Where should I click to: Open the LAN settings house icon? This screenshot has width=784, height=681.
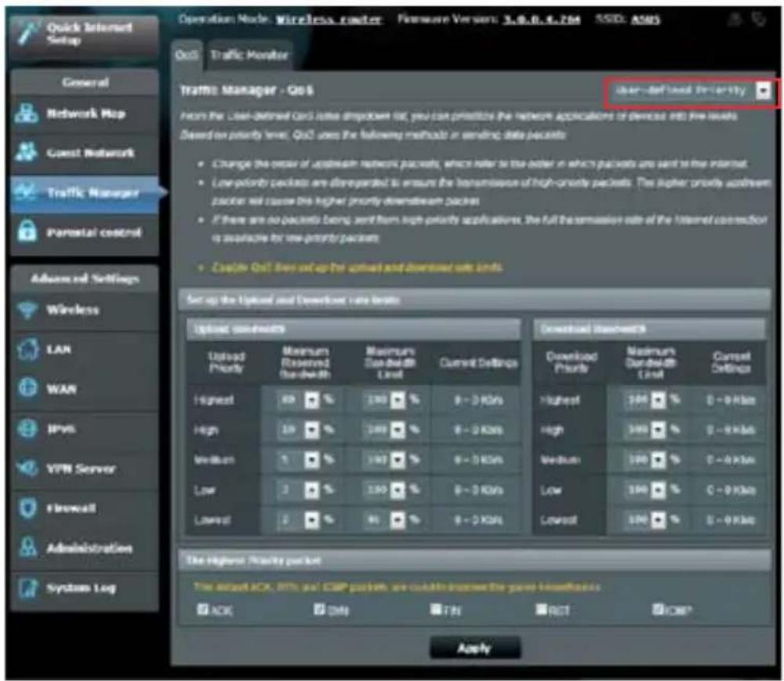click(27, 349)
